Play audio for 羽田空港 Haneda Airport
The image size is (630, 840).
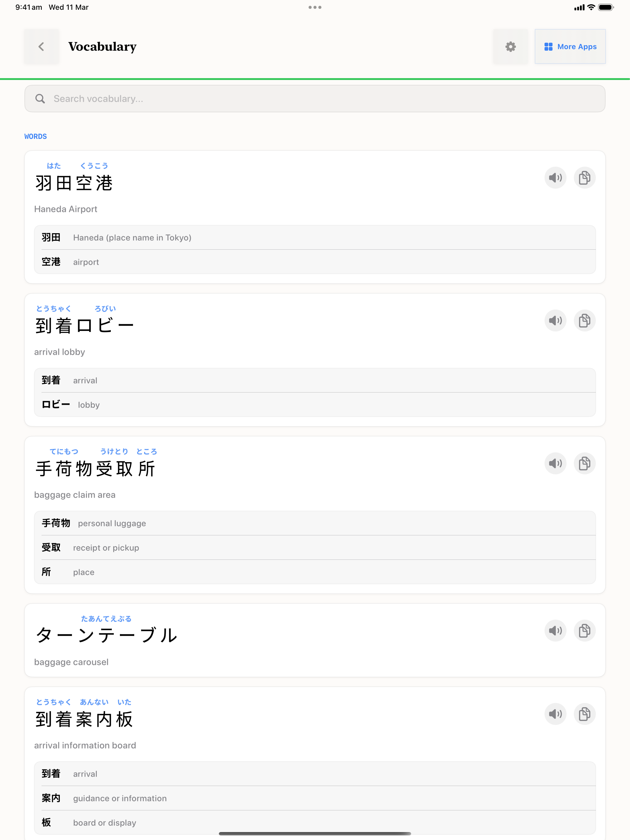[x=555, y=178]
